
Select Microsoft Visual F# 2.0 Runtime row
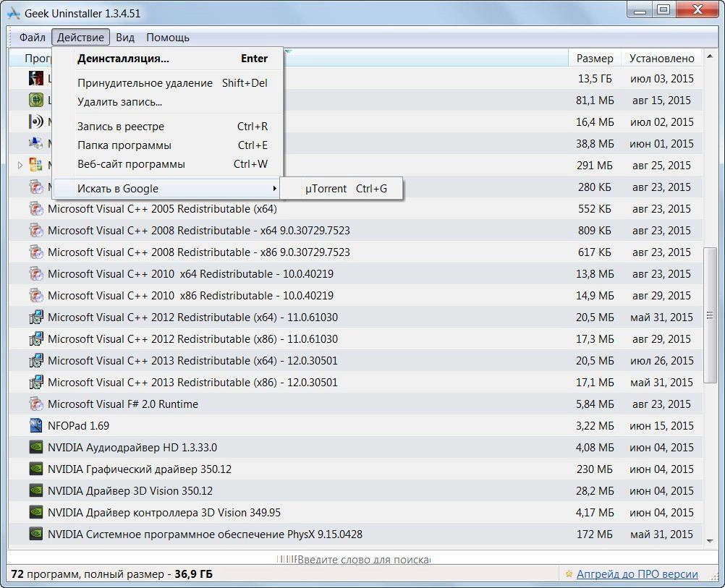pyautogui.click(x=355, y=404)
